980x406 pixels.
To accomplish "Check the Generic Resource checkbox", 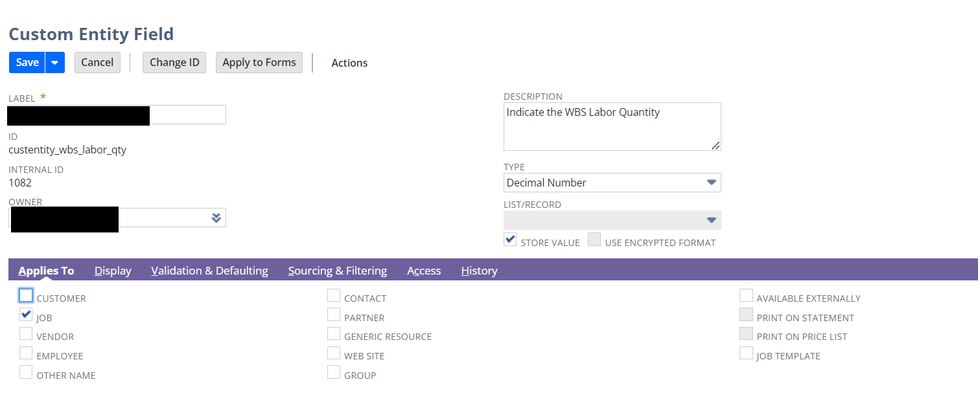I will [334, 333].
